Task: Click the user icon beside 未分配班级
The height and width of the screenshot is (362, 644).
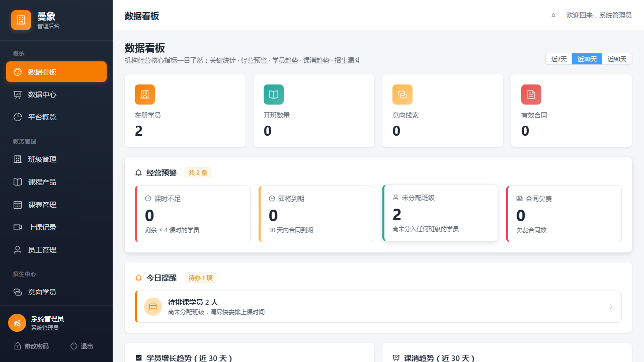Action: coord(395,198)
